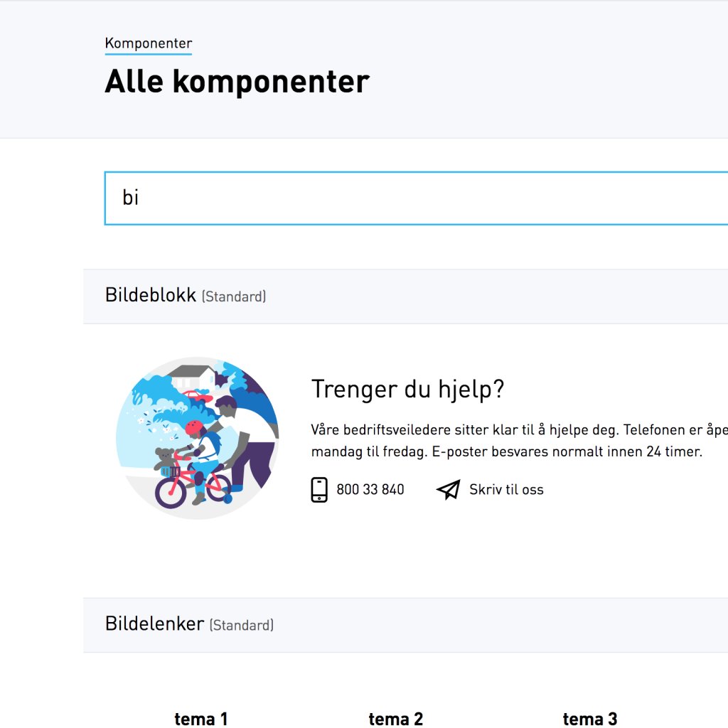Click the "Alle komponenter" page heading
The height and width of the screenshot is (728, 728).
pos(237,82)
